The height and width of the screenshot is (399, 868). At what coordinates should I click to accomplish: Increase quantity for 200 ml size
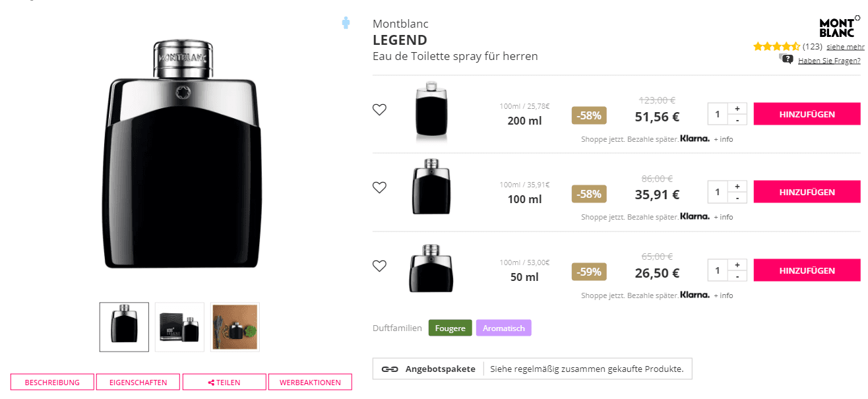click(737, 108)
